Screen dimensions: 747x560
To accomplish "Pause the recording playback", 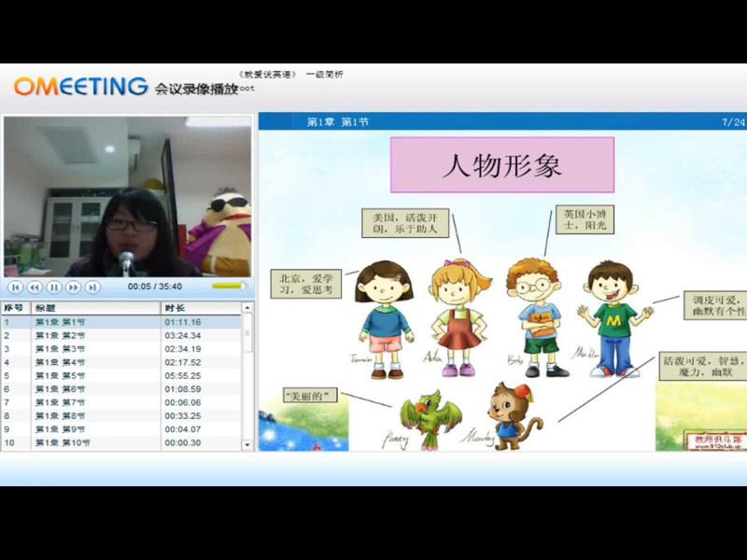I will pyautogui.click(x=54, y=287).
